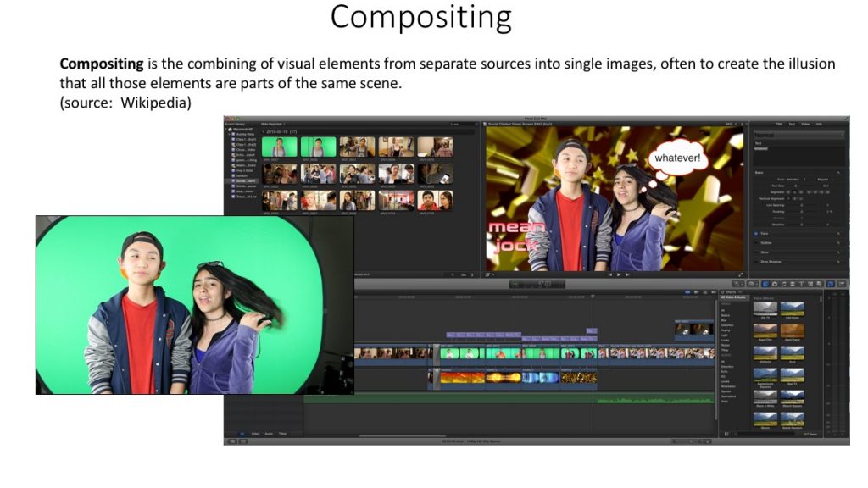The image size is (868, 488).
Task: Click the timeline timecode display
Action: click(x=537, y=284)
